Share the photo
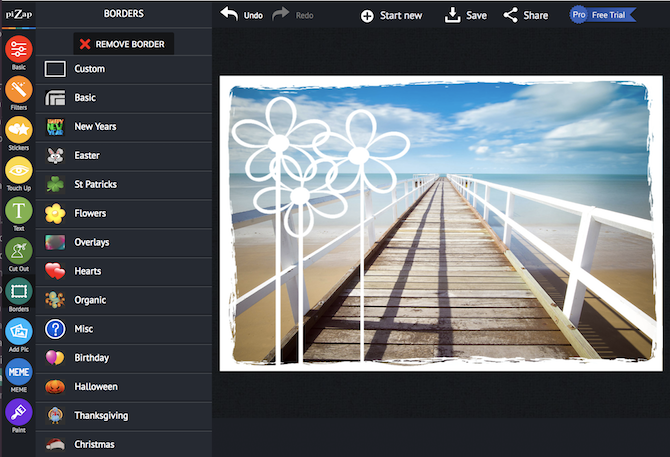This screenshot has width=670, height=457. coord(525,15)
